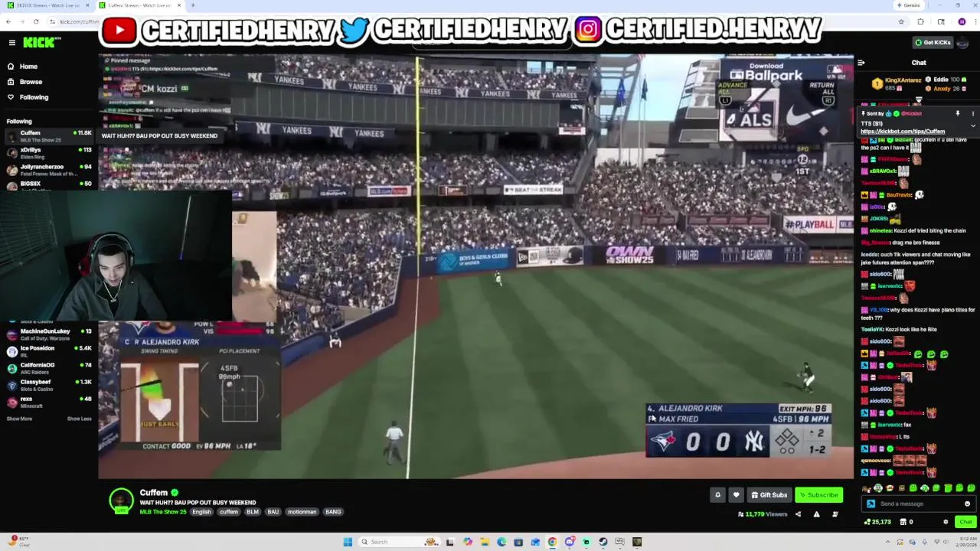Click the KICKs icon left of chat input
The image size is (980, 551).
point(871,504)
